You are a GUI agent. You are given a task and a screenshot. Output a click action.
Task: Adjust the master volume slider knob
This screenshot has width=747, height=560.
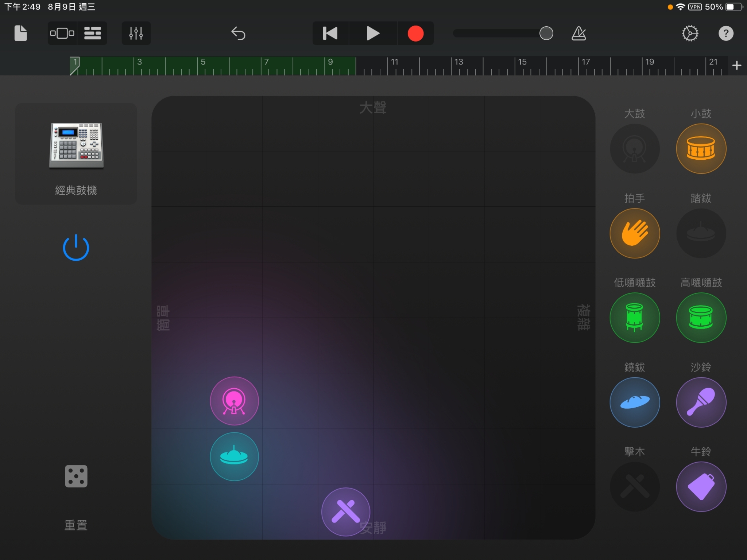click(546, 34)
